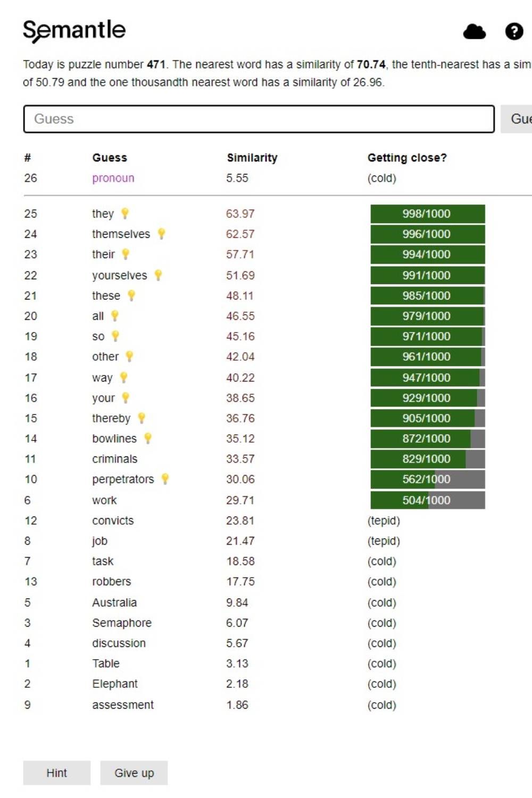The height and width of the screenshot is (798, 532).
Task: Click the lightbulb icon next to 'perpetrators'
Action: [x=165, y=479]
